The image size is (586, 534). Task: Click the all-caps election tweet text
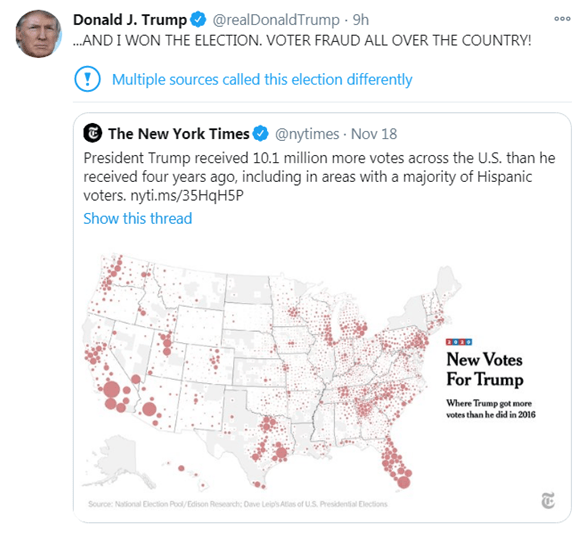302,40
